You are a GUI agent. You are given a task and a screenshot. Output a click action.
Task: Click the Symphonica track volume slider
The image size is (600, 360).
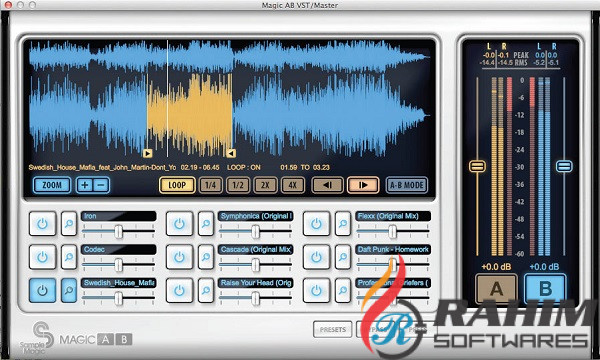tap(256, 231)
